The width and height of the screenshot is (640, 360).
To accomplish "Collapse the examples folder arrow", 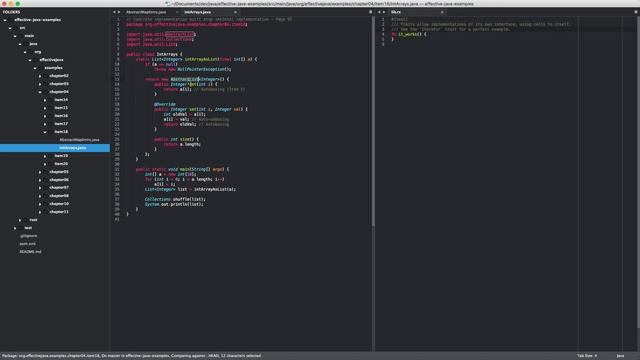I will (35, 68).
